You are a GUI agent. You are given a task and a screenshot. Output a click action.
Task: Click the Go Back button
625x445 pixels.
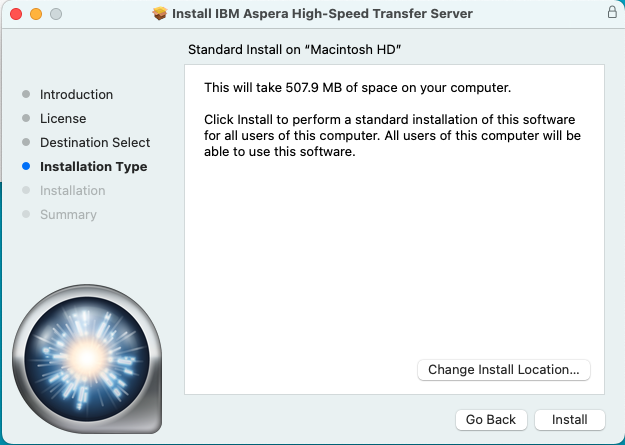point(491,419)
